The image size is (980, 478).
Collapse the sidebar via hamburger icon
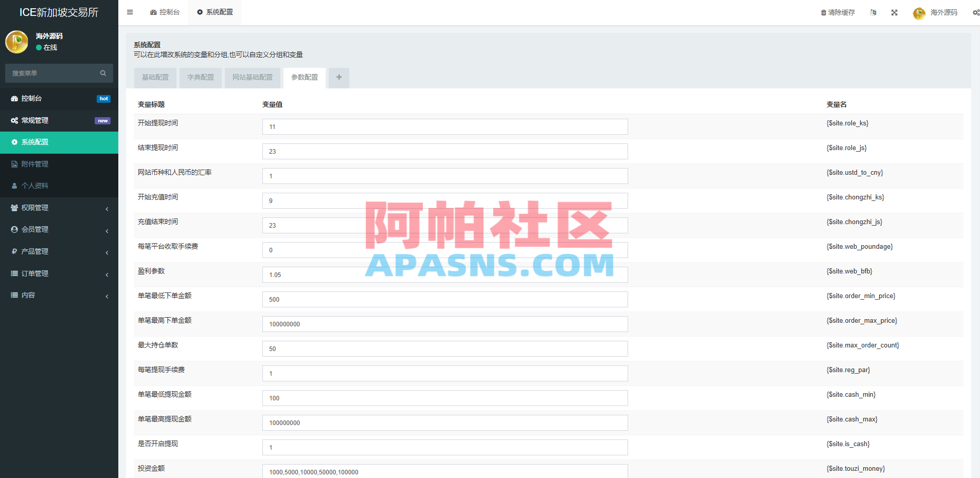pyautogui.click(x=130, y=12)
